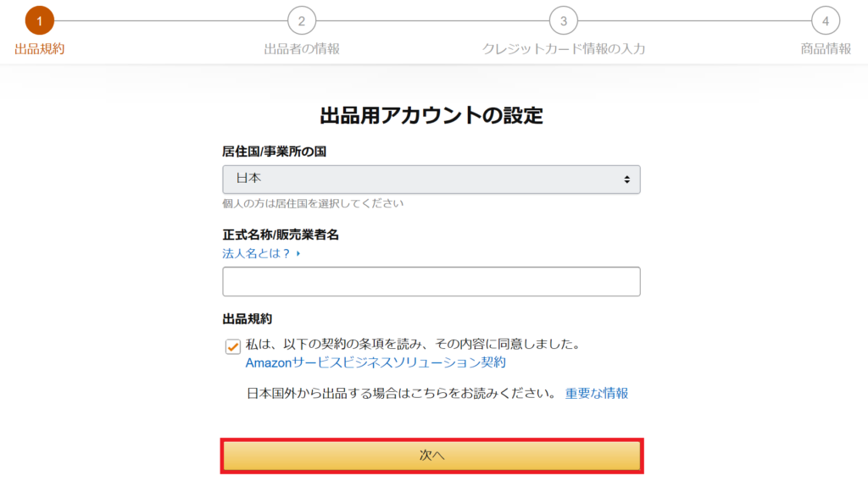
Task: Open the 居住国/事業所の国 dropdown showing 日本
Action: click(x=431, y=180)
